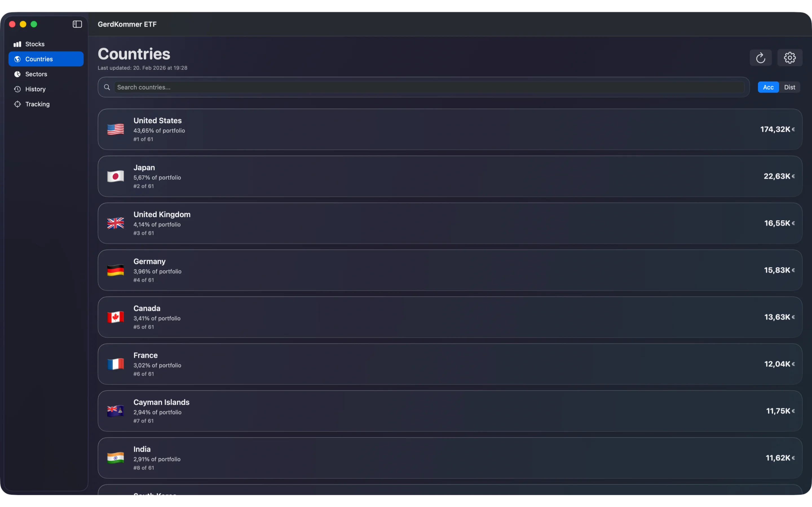Viewport: 812px width, 507px height.
Task: Switch to Dist holdings view
Action: (x=789, y=87)
